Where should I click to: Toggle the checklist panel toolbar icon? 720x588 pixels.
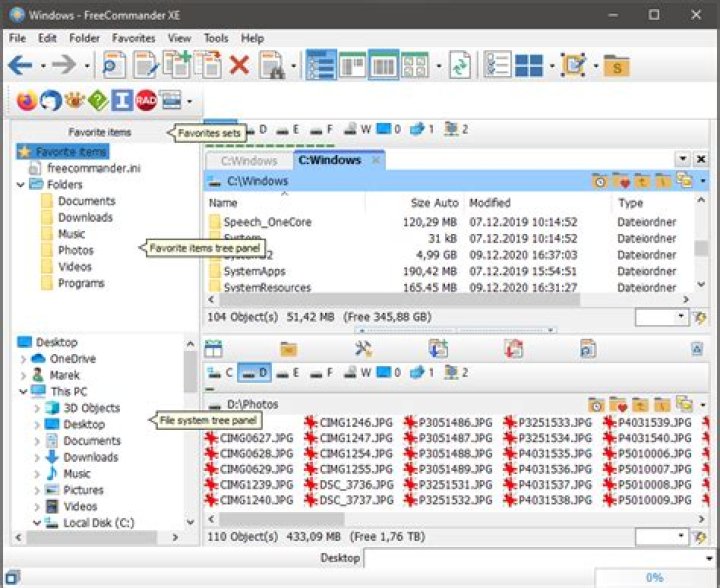click(497, 65)
